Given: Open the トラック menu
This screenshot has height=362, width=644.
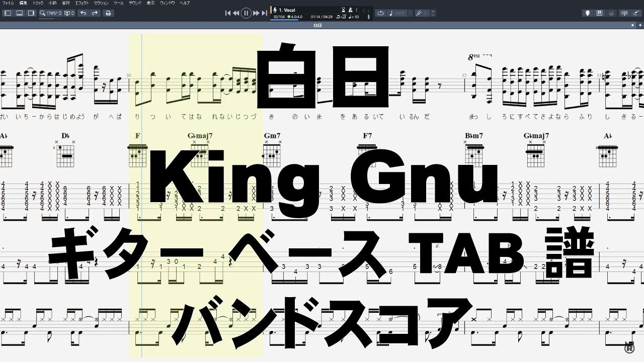Looking at the screenshot, I should [38, 3].
